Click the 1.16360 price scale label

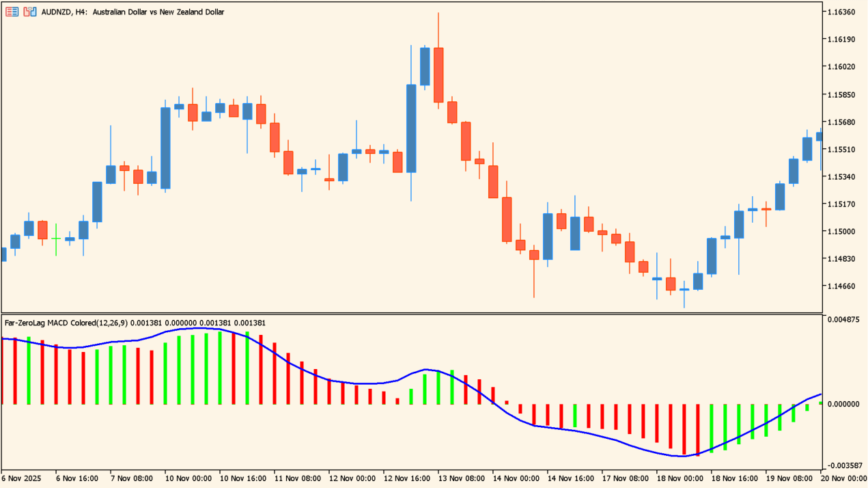(x=841, y=12)
